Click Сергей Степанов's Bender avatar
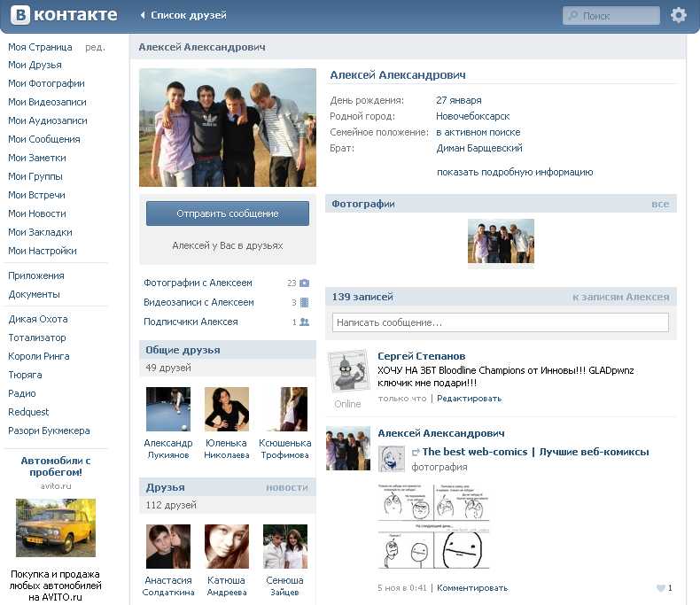This screenshot has height=605, width=700. [348, 372]
